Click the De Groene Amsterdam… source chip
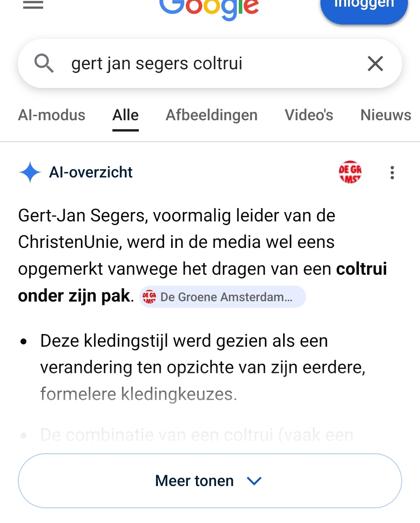420x523 pixels. [222, 297]
